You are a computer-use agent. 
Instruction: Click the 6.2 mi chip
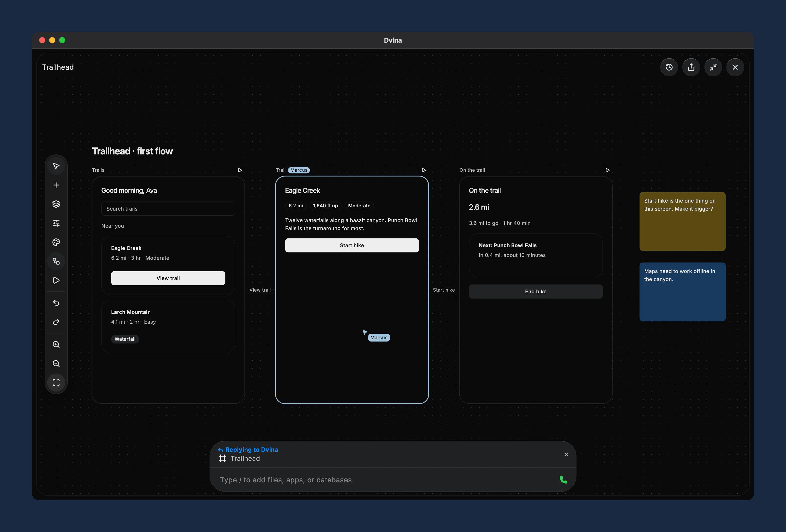point(296,206)
